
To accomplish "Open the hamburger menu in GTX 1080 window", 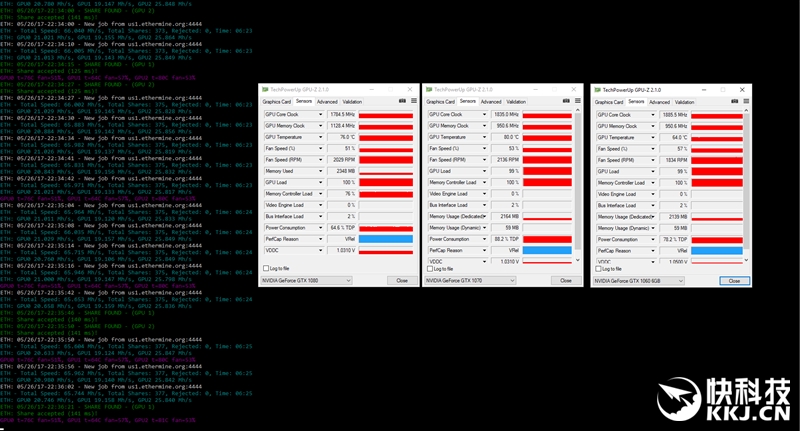I will (x=414, y=101).
